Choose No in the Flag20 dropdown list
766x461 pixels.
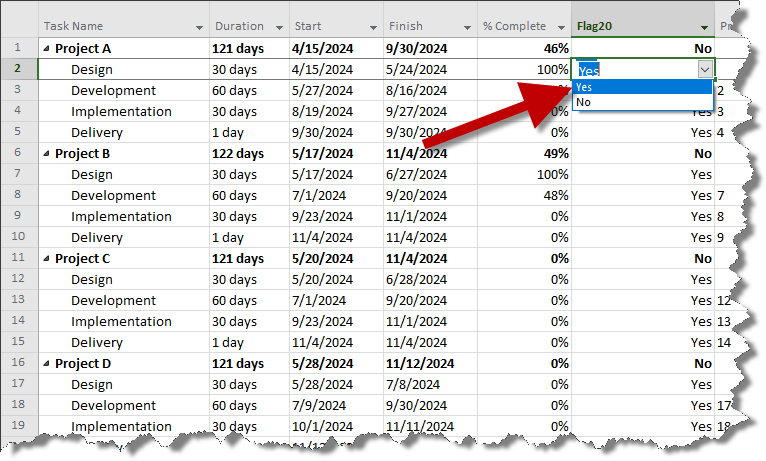tap(642, 102)
